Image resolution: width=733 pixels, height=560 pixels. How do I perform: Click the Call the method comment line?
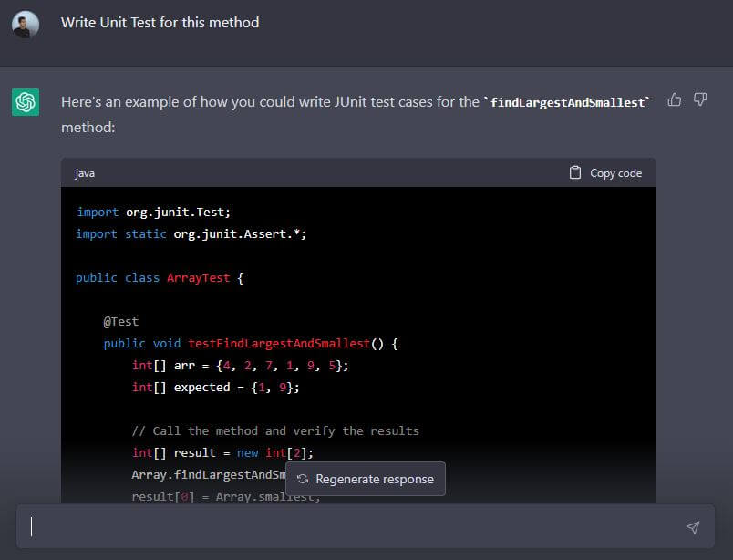click(x=275, y=430)
